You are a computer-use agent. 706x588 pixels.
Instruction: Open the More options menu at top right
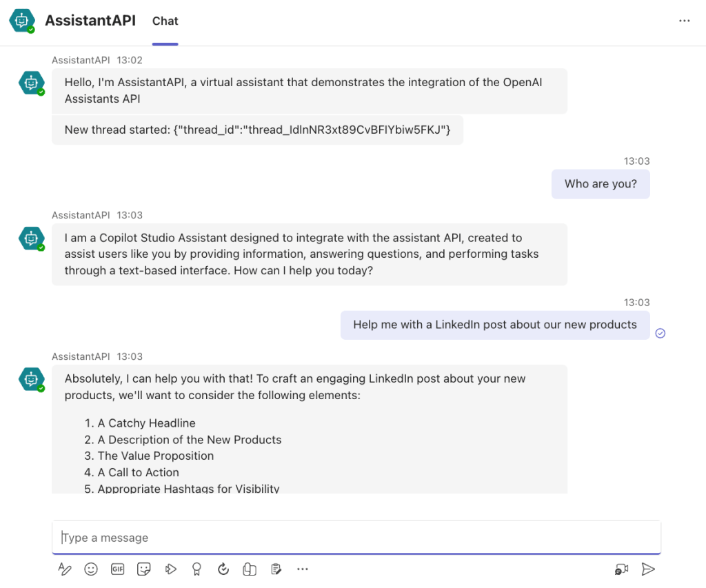point(684,21)
